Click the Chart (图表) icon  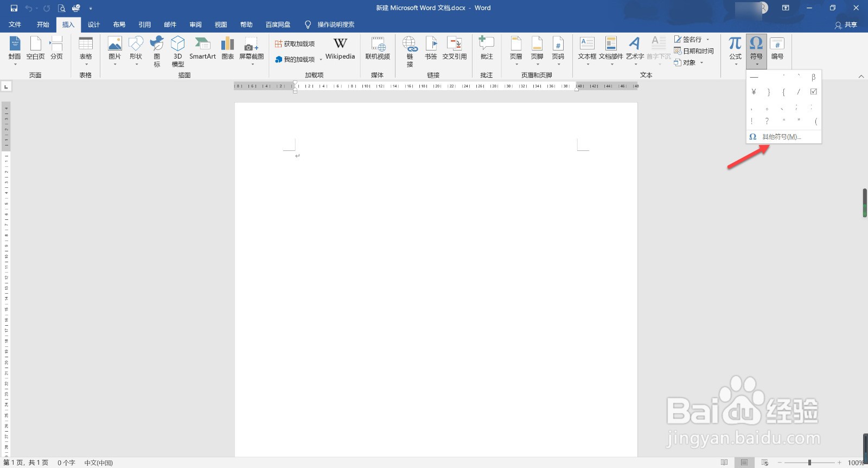pyautogui.click(x=228, y=48)
